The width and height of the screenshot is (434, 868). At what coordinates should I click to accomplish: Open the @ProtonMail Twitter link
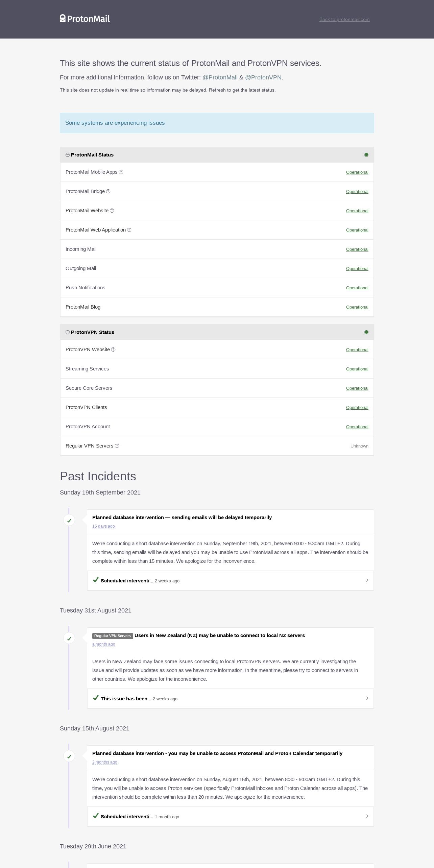coord(220,77)
